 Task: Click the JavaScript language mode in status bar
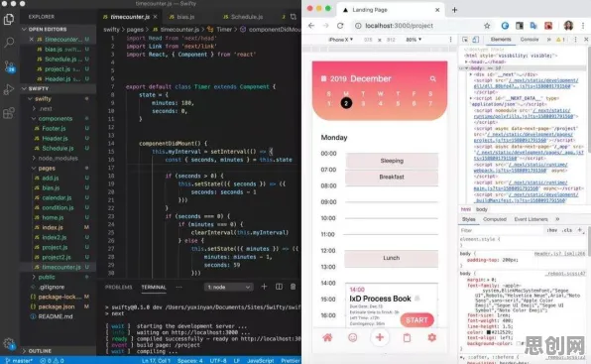260,361
